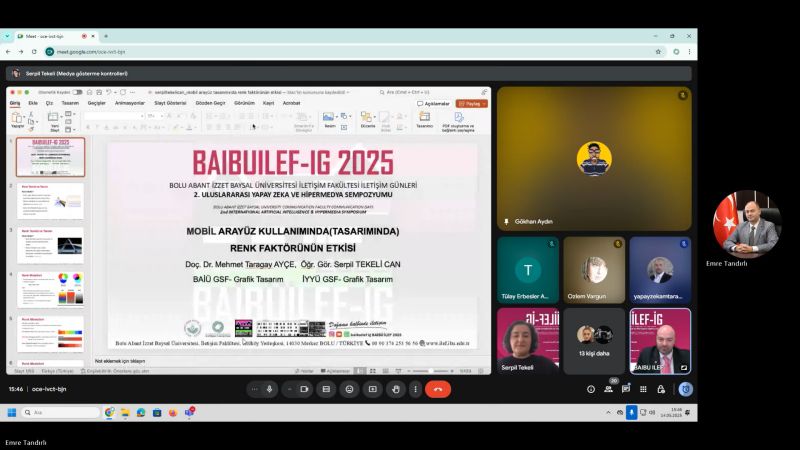Switch to the Tasarım ribbon tab

click(70, 103)
